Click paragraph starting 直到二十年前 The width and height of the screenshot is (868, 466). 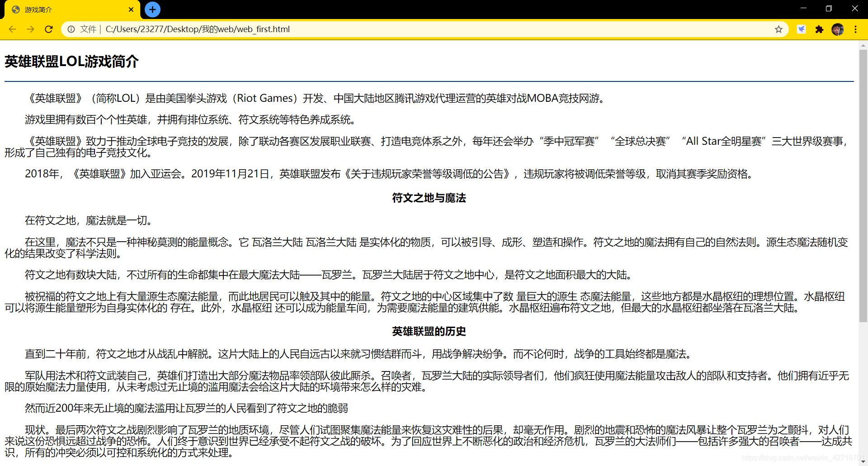pyautogui.click(x=359, y=354)
